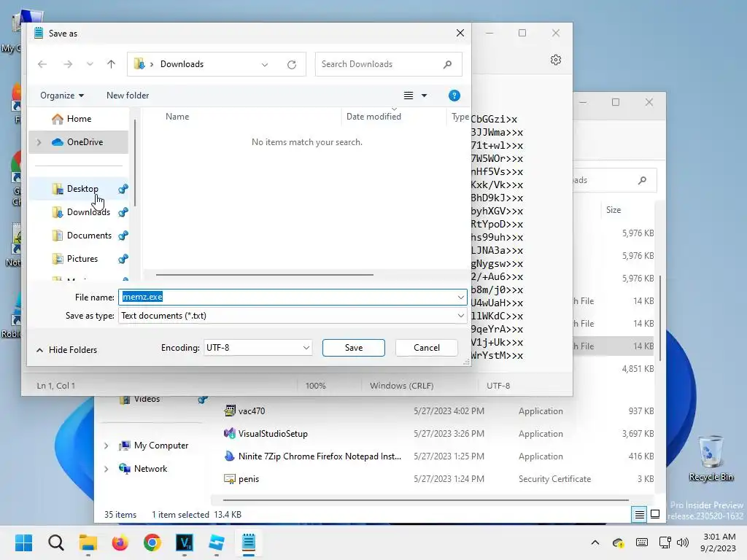Open recent locations dropdown arrow

pyautogui.click(x=90, y=64)
